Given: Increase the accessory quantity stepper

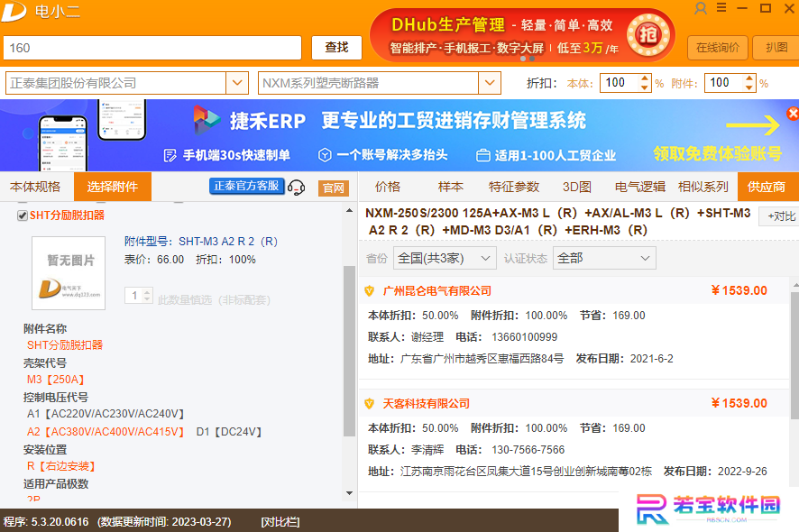Looking at the screenshot, I should pyautogui.click(x=147, y=292).
